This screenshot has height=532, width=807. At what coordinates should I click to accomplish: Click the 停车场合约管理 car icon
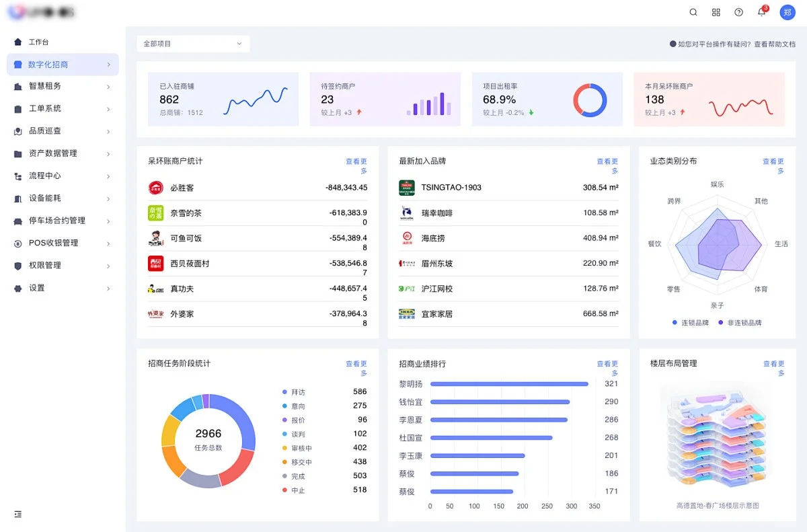(x=18, y=221)
